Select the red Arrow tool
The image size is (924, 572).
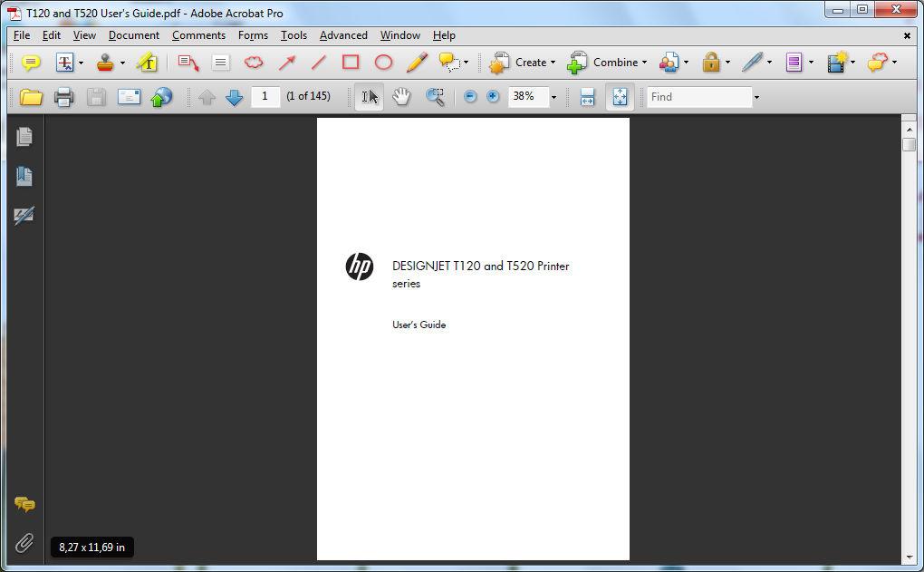(287, 63)
